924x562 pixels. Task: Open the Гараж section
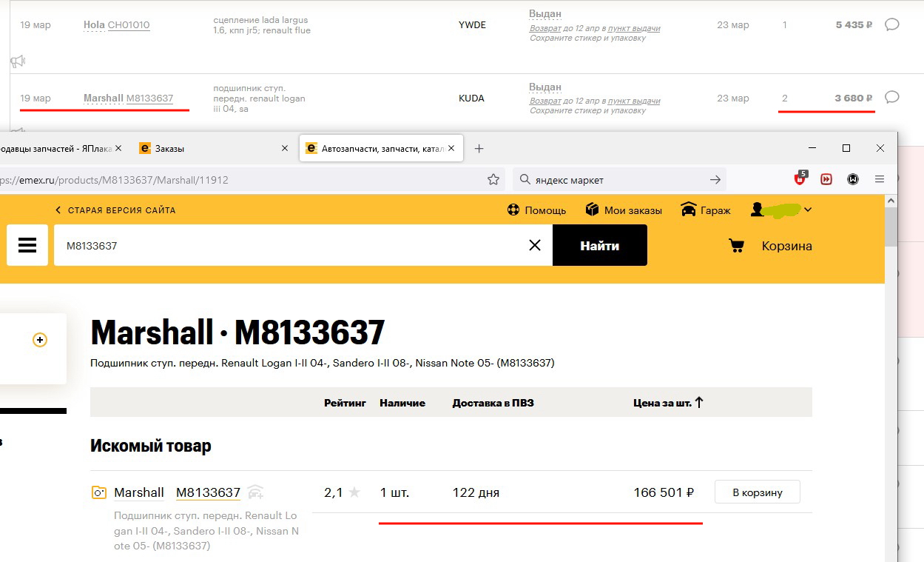coord(706,210)
